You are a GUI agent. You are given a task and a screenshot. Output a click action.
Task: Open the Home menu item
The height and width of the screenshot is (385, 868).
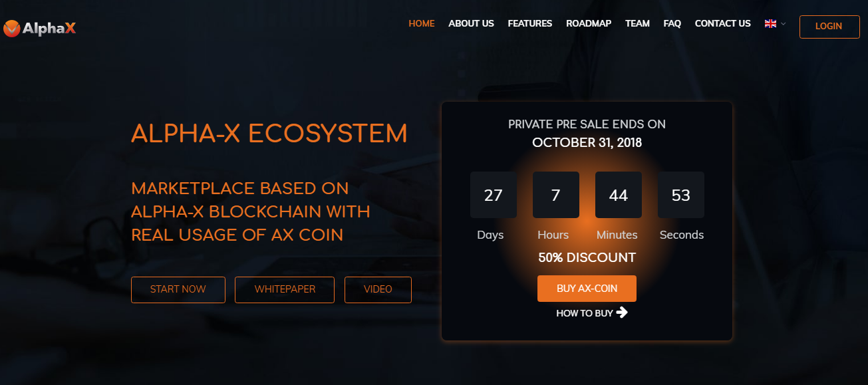pyautogui.click(x=421, y=23)
